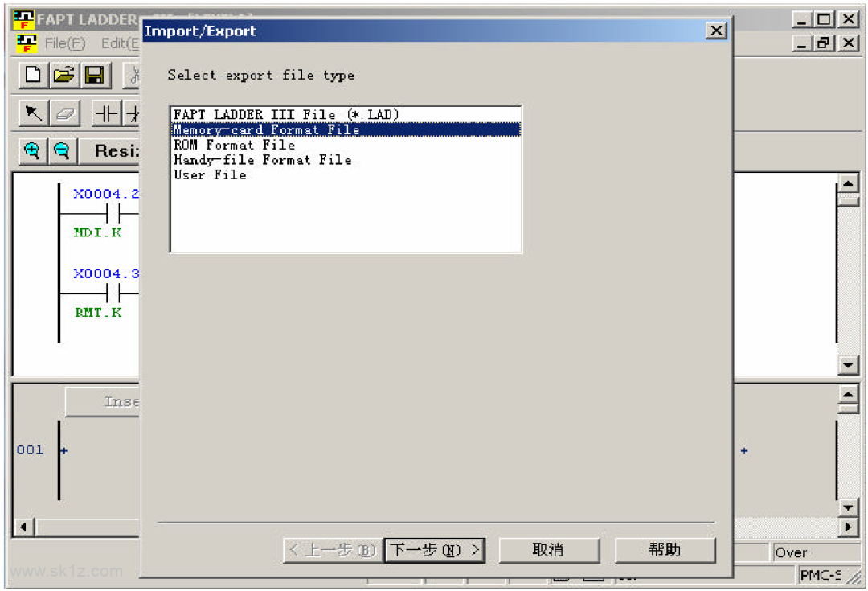This screenshot has width=868, height=591.
Task: Click the MDI.K symbol label
Action: click(x=98, y=232)
